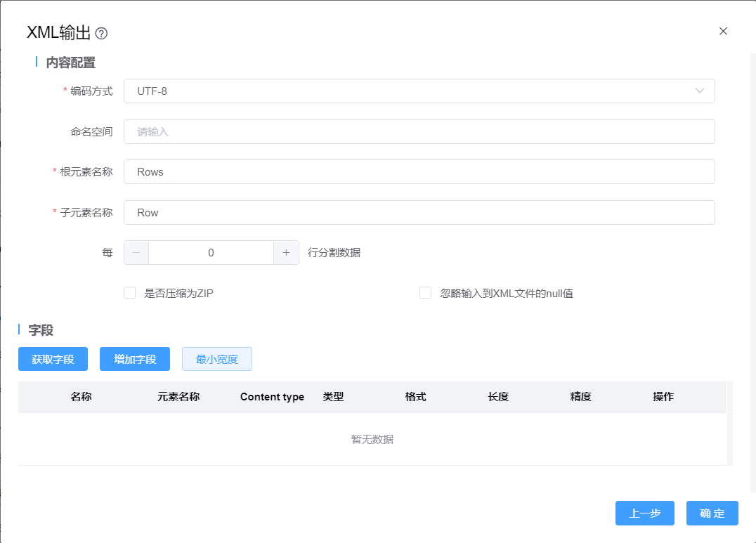The width and height of the screenshot is (756, 543).
Task: Click the 命名空间 input field
Action: pyautogui.click(x=419, y=131)
